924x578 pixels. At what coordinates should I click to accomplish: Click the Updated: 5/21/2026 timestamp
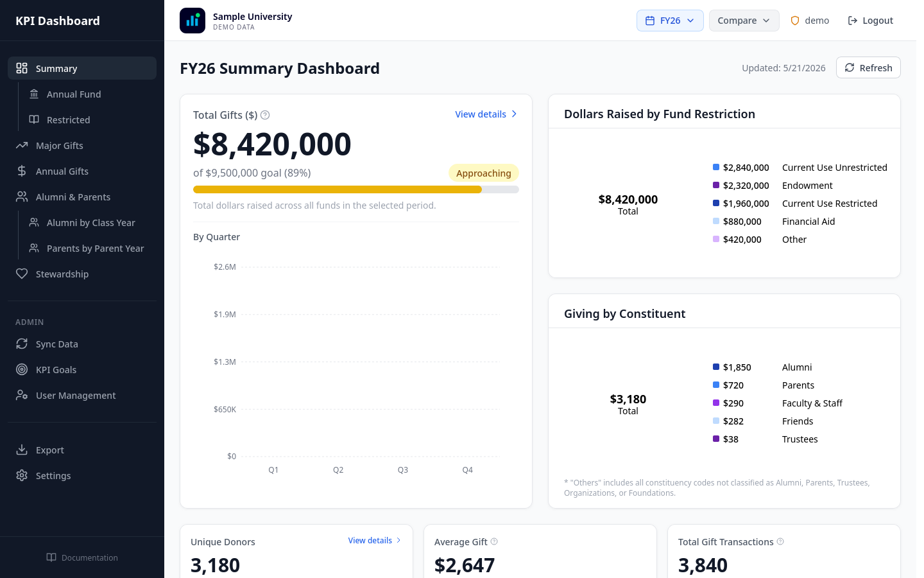tap(783, 68)
